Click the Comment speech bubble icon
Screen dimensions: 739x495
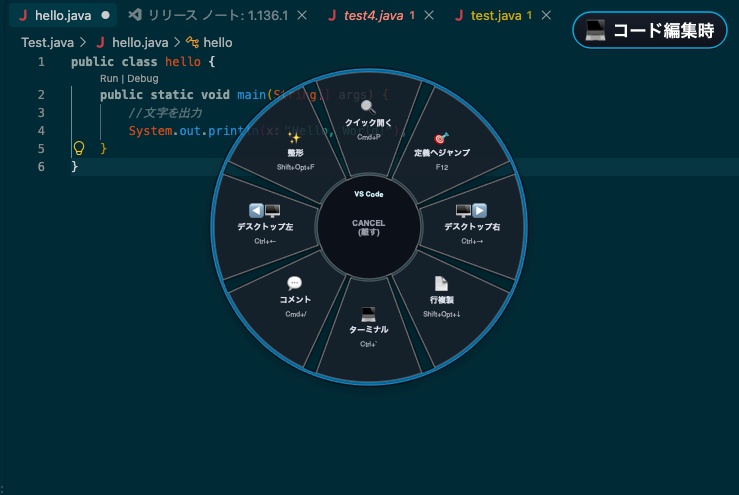coord(295,283)
